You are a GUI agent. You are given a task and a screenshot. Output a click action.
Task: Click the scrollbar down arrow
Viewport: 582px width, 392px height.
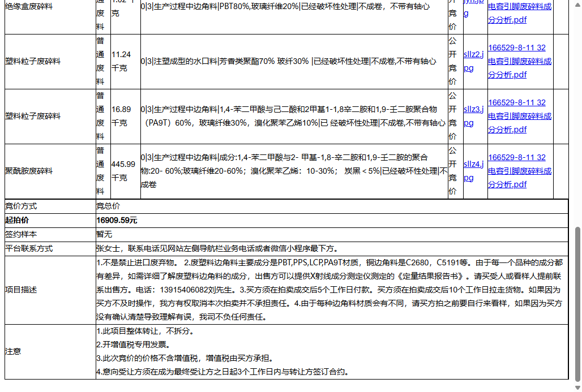[577, 387]
